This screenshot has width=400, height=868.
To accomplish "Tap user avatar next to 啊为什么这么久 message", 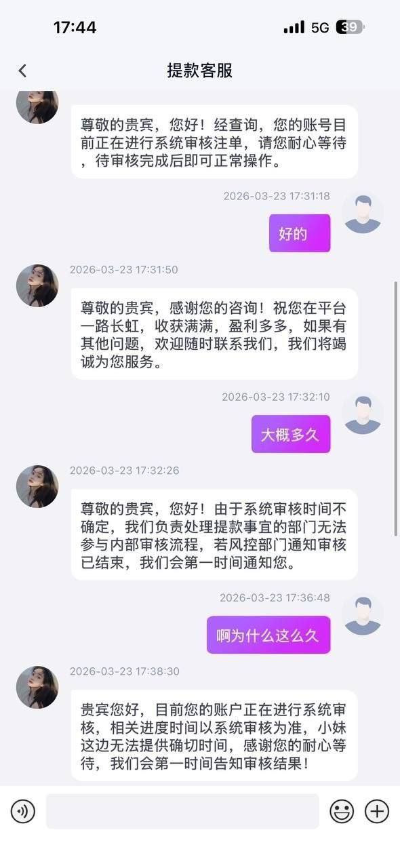I will [x=363, y=614].
